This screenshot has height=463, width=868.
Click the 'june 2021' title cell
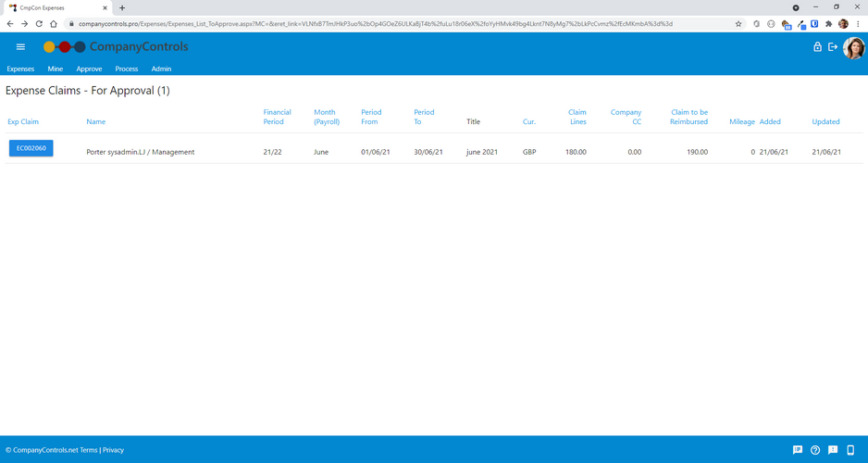(482, 152)
